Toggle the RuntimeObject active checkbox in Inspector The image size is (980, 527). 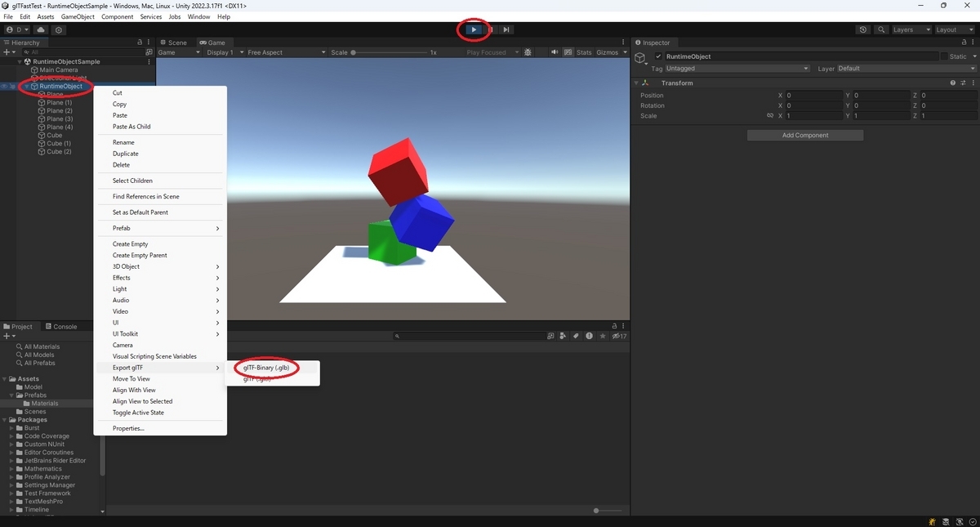(x=658, y=56)
